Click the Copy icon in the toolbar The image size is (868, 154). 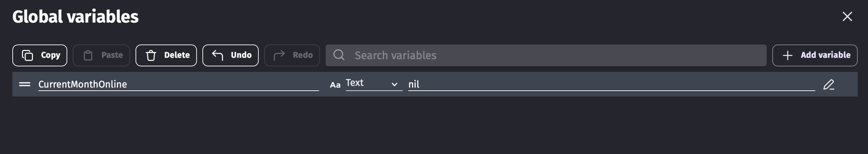27,55
